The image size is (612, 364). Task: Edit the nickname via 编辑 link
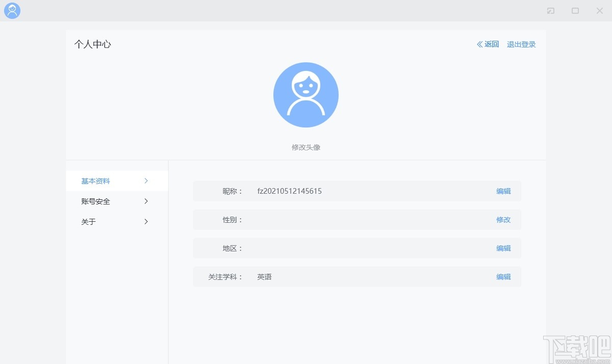coord(503,191)
